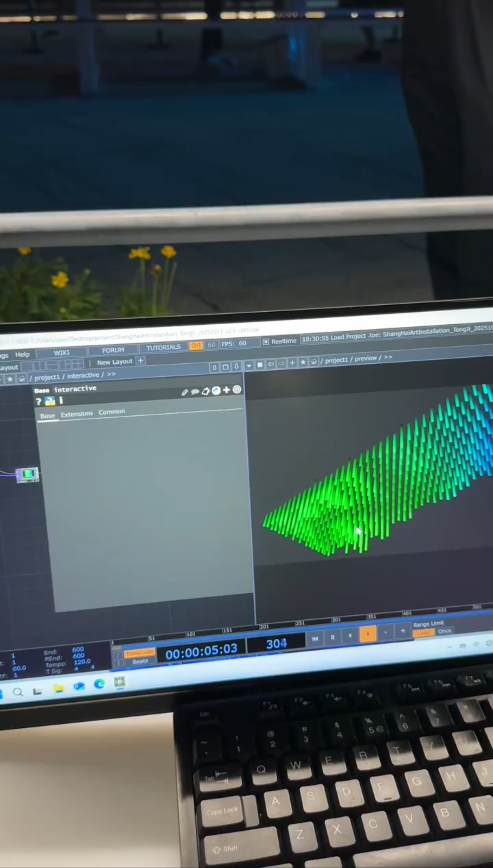Open the TUTORIALS link

click(163, 347)
